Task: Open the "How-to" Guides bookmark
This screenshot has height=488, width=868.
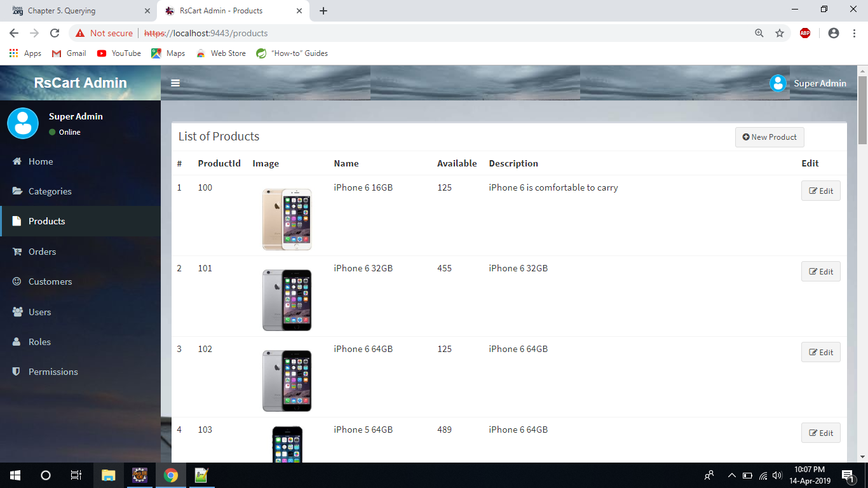Action: (x=292, y=53)
